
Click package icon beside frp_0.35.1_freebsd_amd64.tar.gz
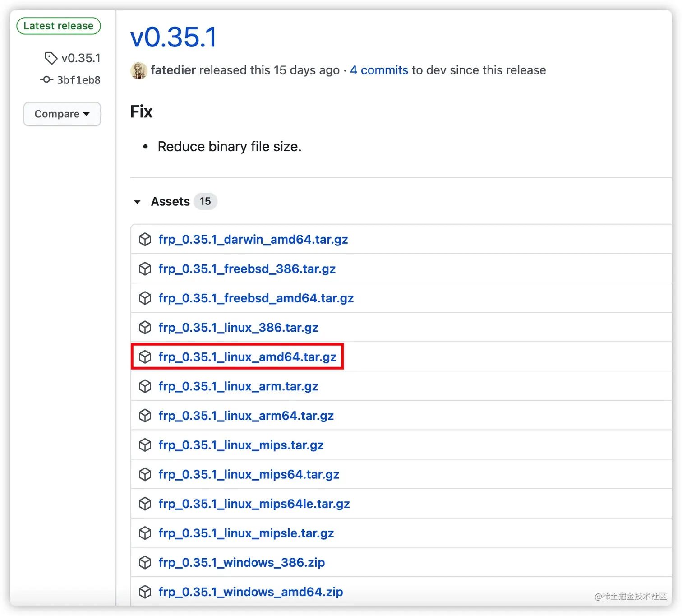click(145, 298)
